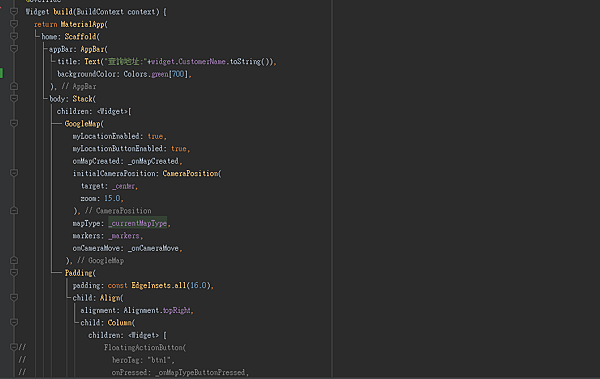Fold the appBar AppBar block
600x379 pixels.
point(14,49)
